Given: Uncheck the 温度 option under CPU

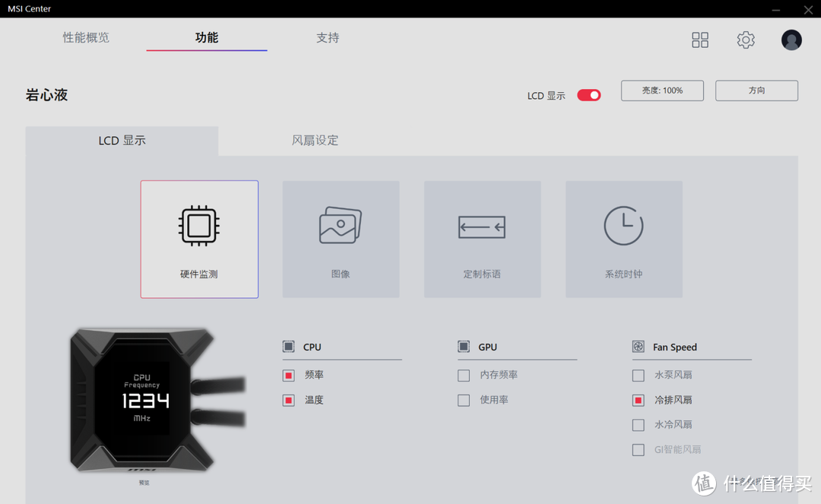Looking at the screenshot, I should [288, 400].
